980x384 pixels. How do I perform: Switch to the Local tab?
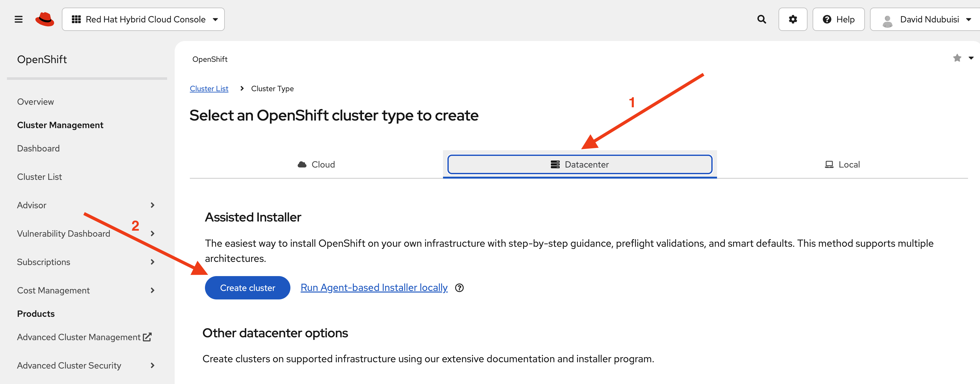coord(842,164)
